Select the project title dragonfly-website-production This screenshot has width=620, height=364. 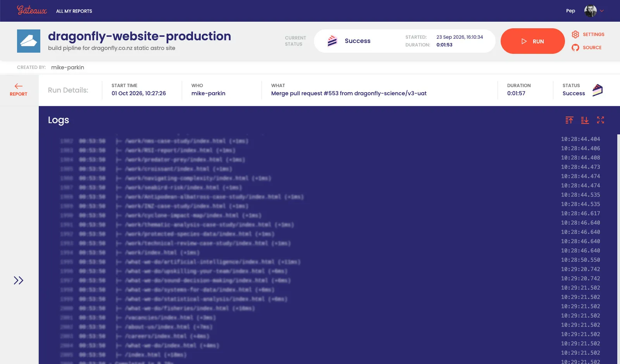point(139,36)
